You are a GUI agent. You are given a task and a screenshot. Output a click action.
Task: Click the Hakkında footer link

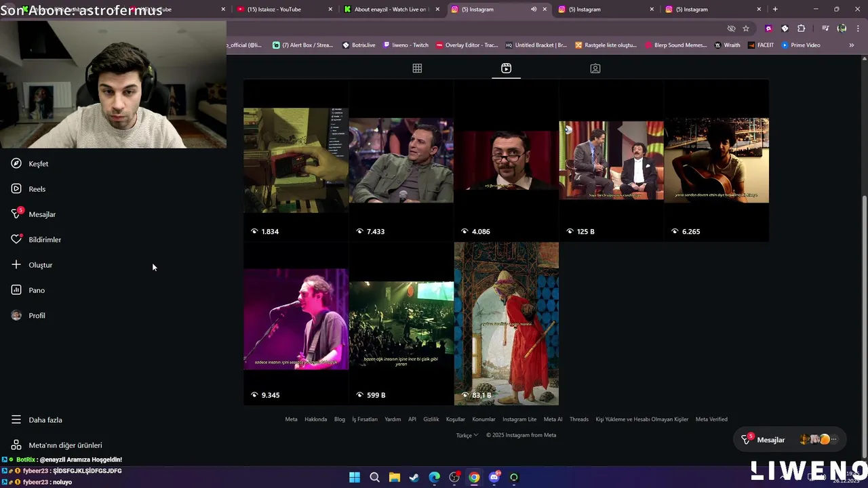point(315,419)
